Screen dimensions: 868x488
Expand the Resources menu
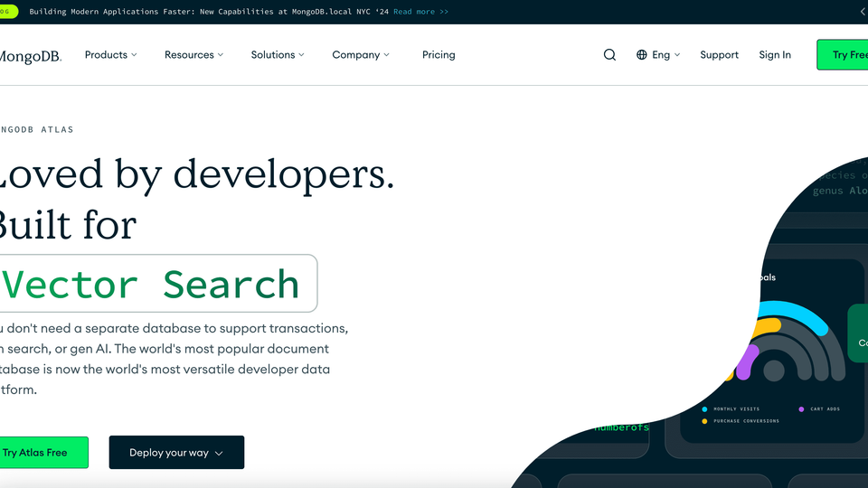tap(193, 55)
